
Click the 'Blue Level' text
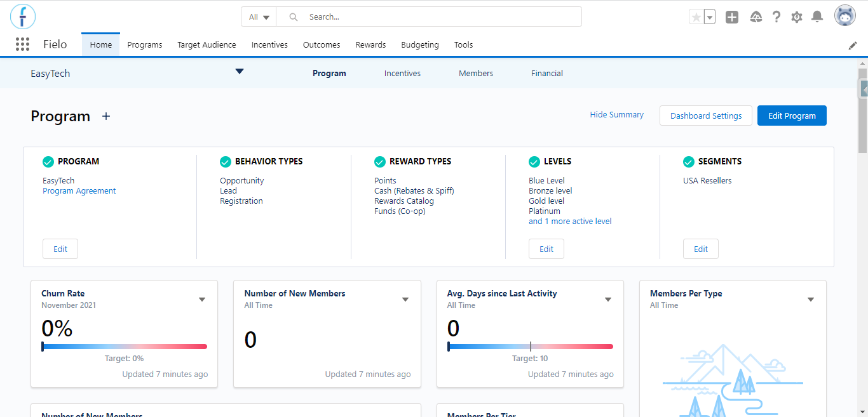click(546, 181)
